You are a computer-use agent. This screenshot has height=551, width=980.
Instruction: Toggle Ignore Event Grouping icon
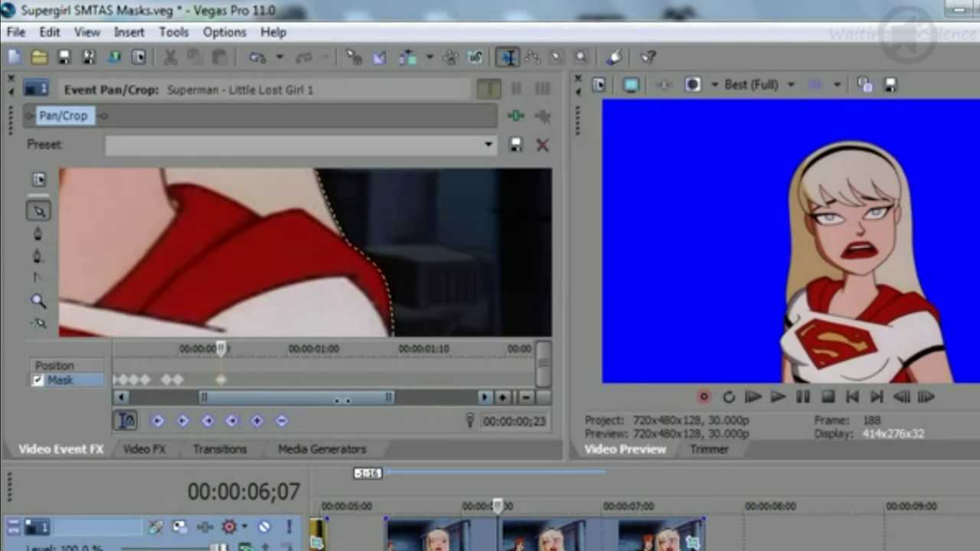(x=475, y=57)
